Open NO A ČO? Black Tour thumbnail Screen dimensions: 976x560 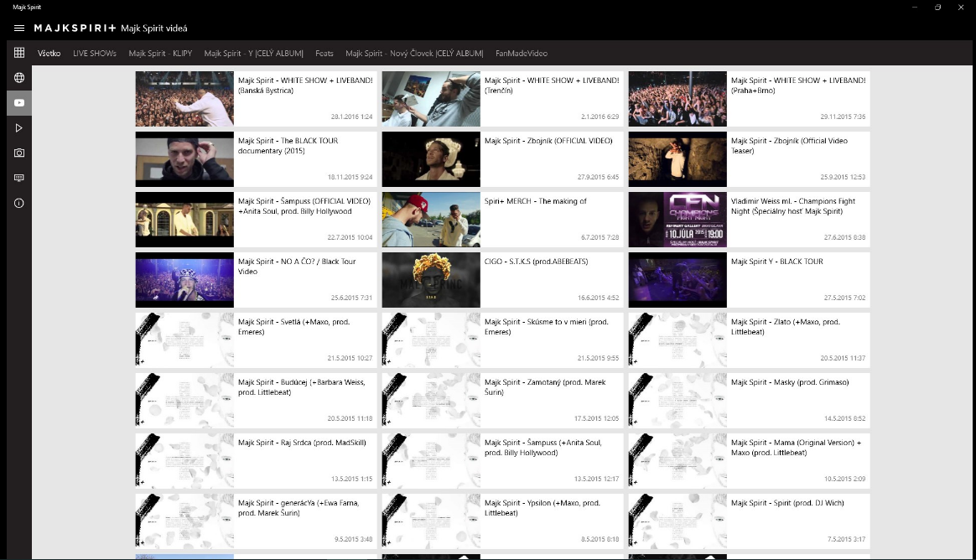(184, 280)
